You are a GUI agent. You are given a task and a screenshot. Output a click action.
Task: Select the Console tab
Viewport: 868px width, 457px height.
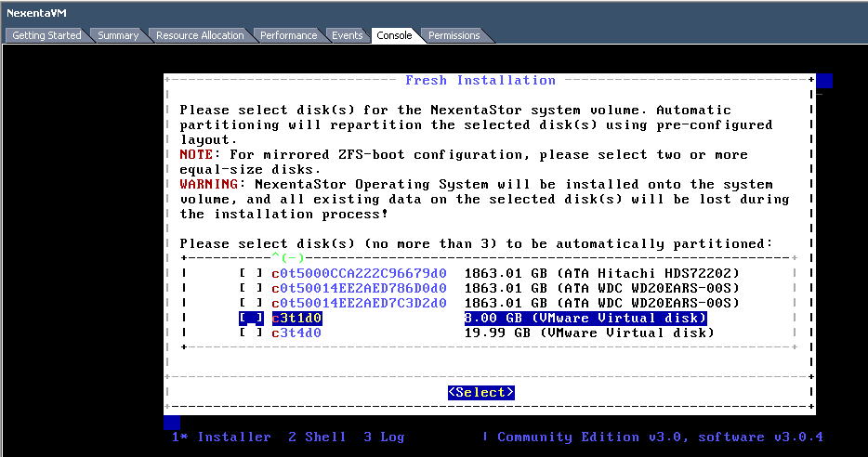pyautogui.click(x=394, y=35)
